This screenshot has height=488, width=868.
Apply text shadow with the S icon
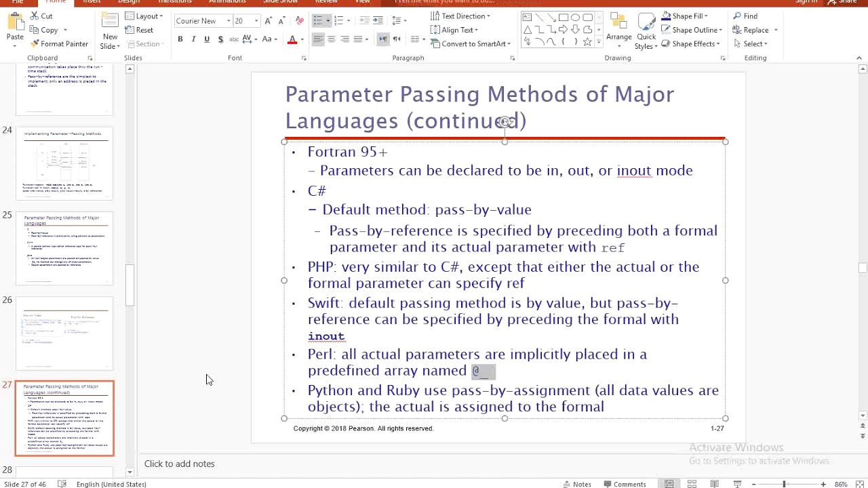pyautogui.click(x=220, y=39)
